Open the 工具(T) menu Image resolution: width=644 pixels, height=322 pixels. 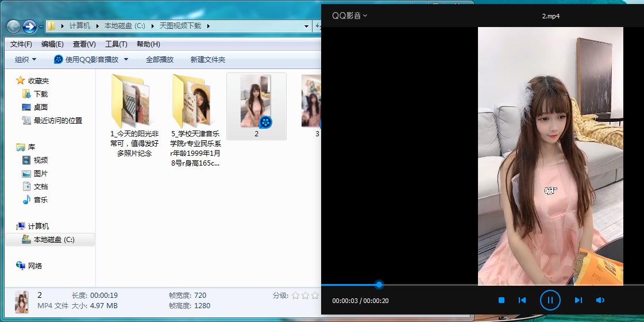tap(116, 44)
